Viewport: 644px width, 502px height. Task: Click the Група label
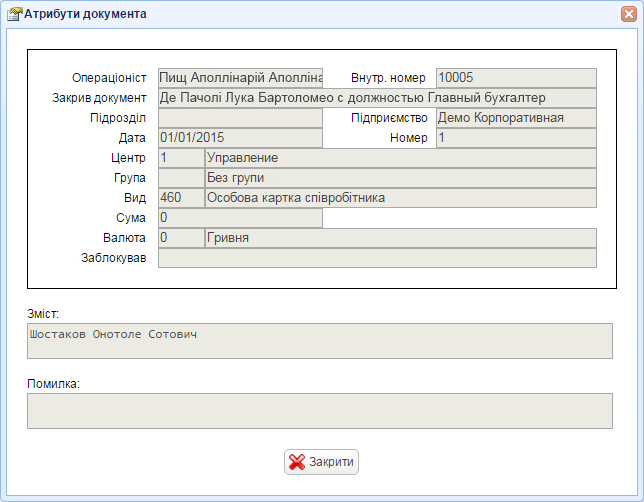(130, 178)
